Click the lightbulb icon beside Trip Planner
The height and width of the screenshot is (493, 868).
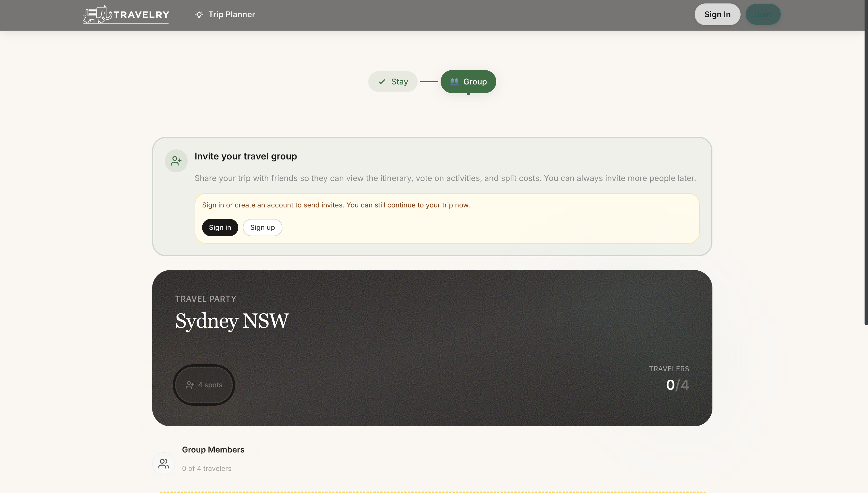point(199,15)
